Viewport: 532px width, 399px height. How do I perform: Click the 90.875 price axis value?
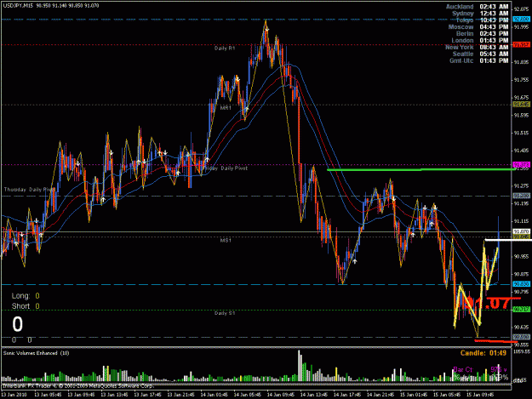(x=522, y=274)
